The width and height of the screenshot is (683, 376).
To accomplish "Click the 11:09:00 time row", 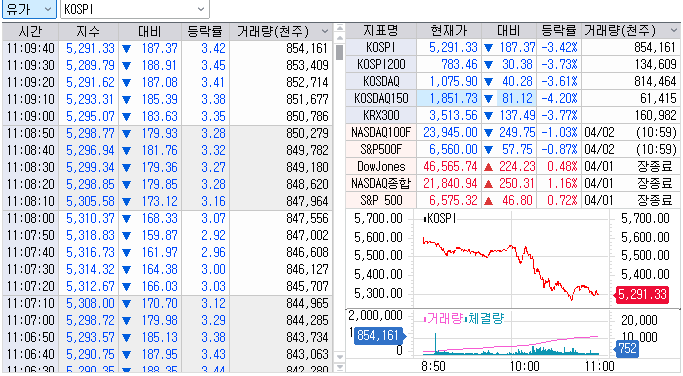I will click(167, 116).
